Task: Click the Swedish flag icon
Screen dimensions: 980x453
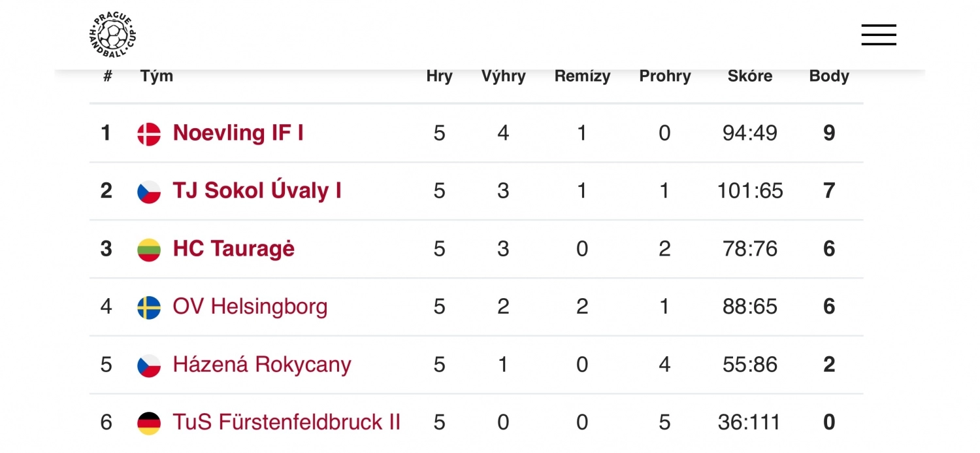Action: (x=149, y=307)
